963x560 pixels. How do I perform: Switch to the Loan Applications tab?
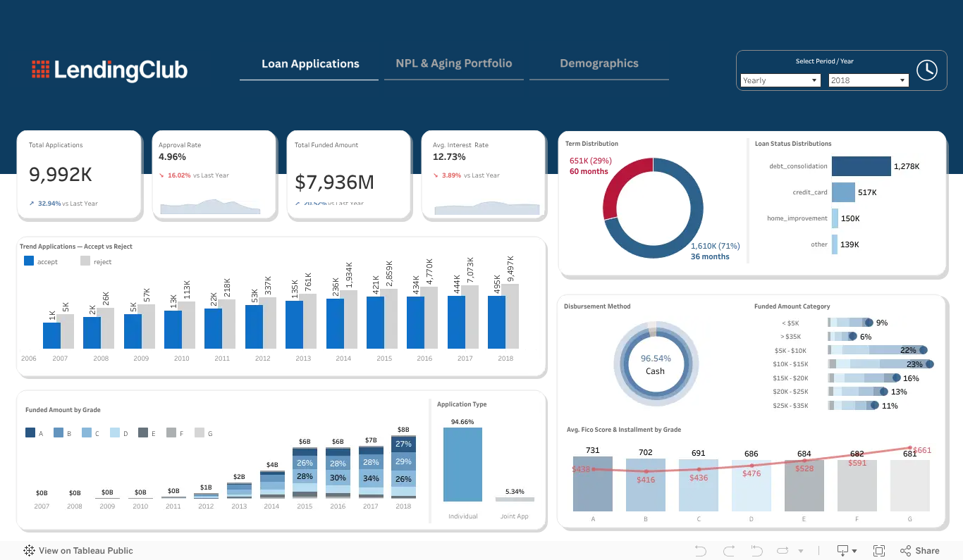[x=310, y=63]
